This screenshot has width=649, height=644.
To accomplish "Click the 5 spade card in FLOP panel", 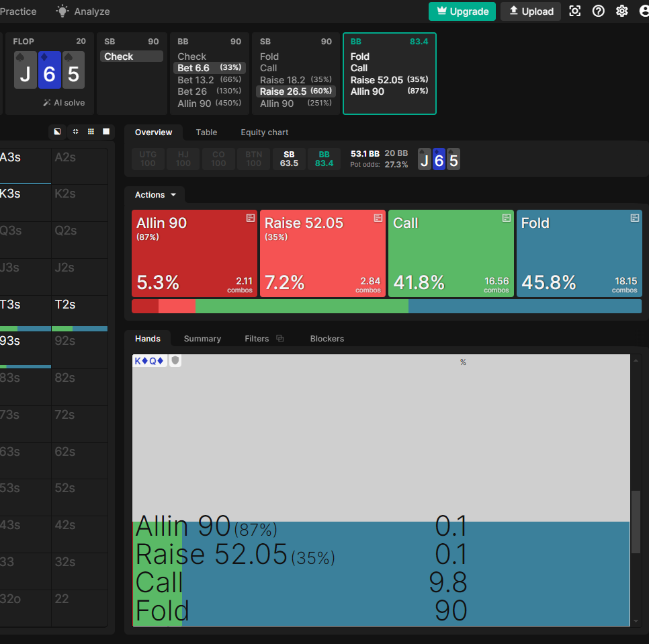I will coord(73,70).
